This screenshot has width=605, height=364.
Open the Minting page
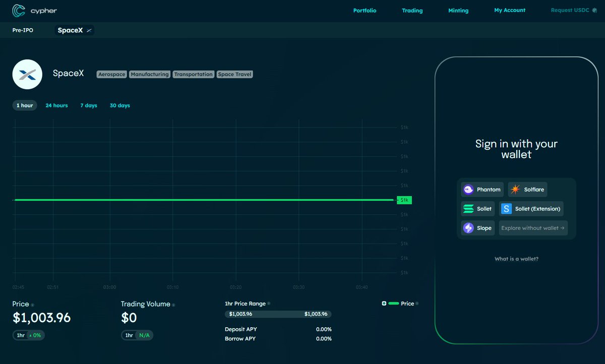(x=458, y=11)
